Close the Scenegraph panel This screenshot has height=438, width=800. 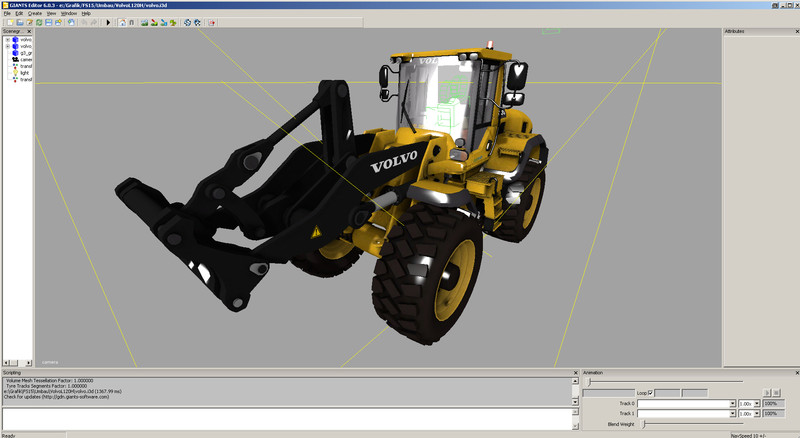[29, 31]
